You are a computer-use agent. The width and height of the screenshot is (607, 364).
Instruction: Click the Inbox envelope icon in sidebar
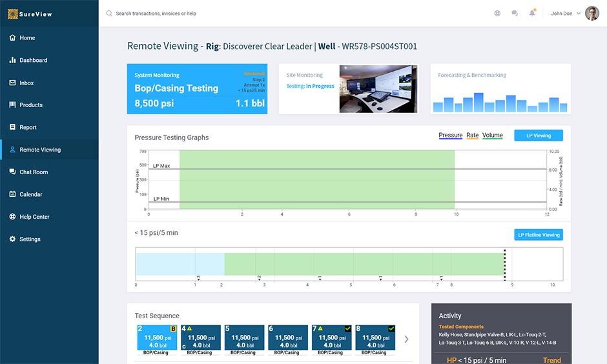13,83
